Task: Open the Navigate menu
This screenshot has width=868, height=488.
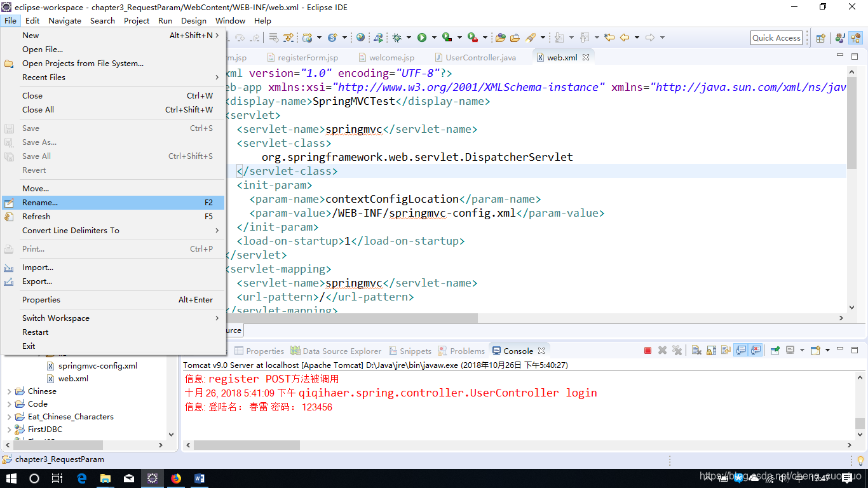Action: [65, 20]
